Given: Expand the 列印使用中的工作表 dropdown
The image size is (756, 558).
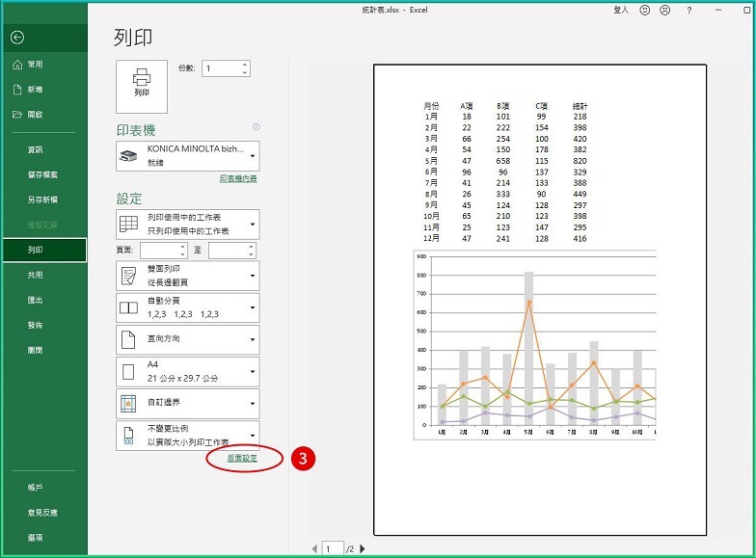Looking at the screenshot, I should coord(188,224).
